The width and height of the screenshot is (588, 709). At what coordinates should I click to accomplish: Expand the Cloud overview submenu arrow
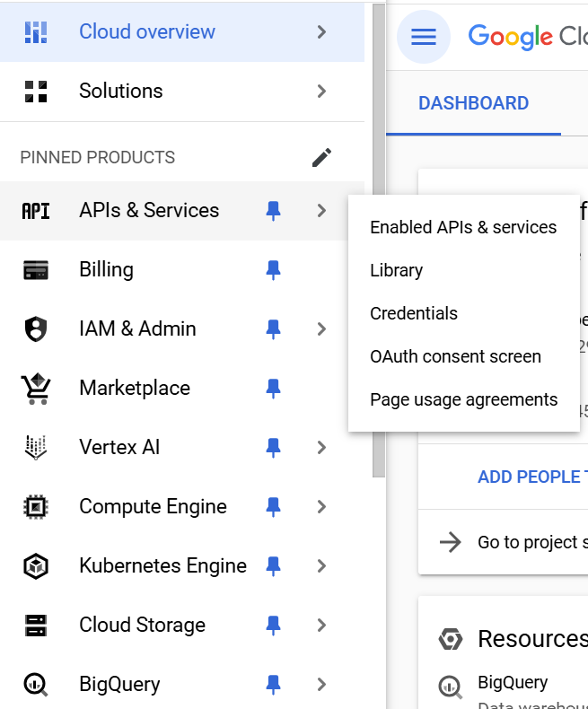tap(321, 31)
